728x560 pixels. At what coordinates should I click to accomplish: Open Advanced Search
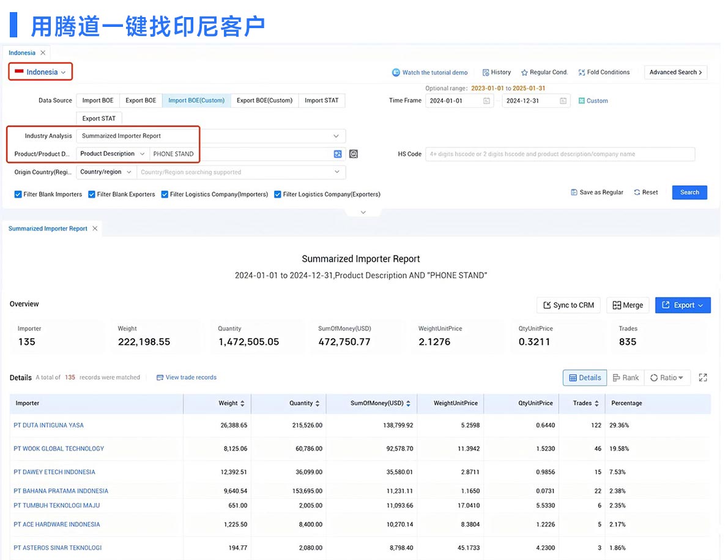pos(675,72)
